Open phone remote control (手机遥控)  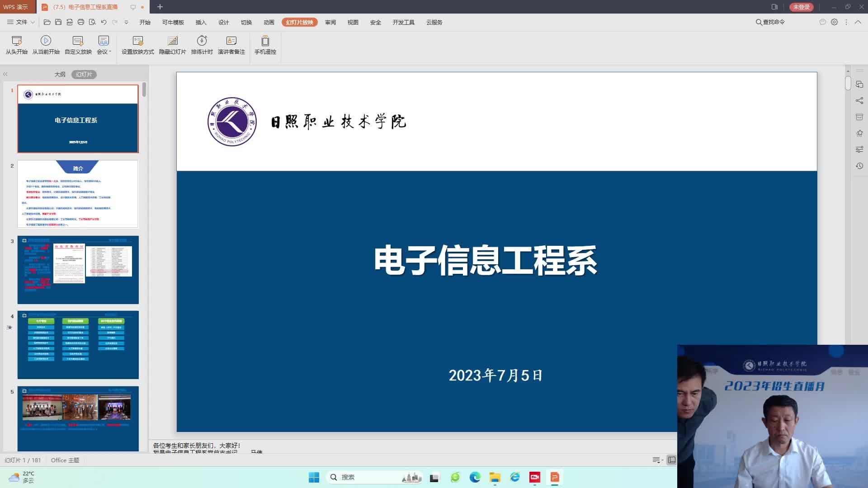(x=265, y=45)
